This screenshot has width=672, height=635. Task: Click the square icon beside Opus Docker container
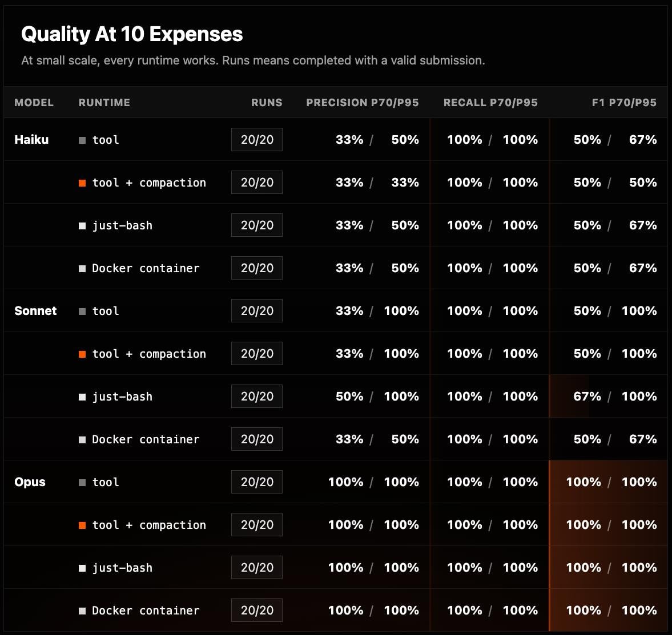point(82,611)
